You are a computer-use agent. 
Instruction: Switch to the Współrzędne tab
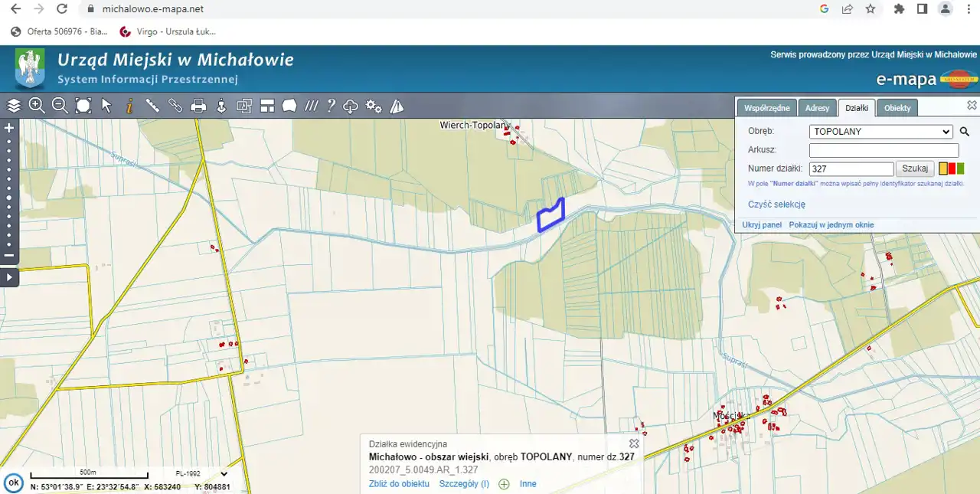pyautogui.click(x=766, y=108)
